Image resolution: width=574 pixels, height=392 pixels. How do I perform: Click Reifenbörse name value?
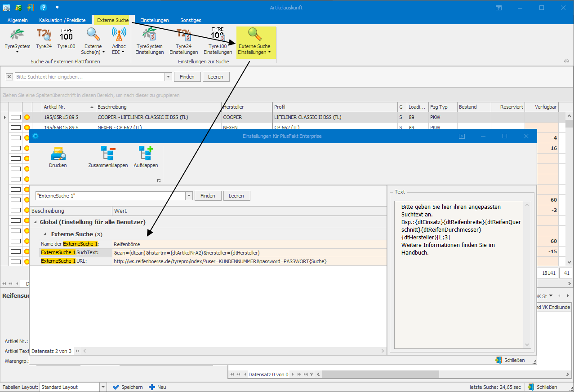click(249, 244)
